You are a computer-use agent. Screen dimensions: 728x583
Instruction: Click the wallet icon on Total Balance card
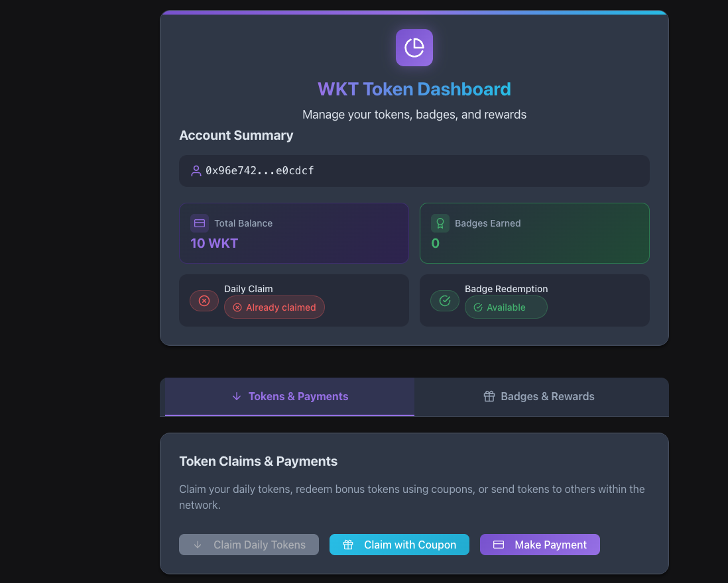[200, 223]
